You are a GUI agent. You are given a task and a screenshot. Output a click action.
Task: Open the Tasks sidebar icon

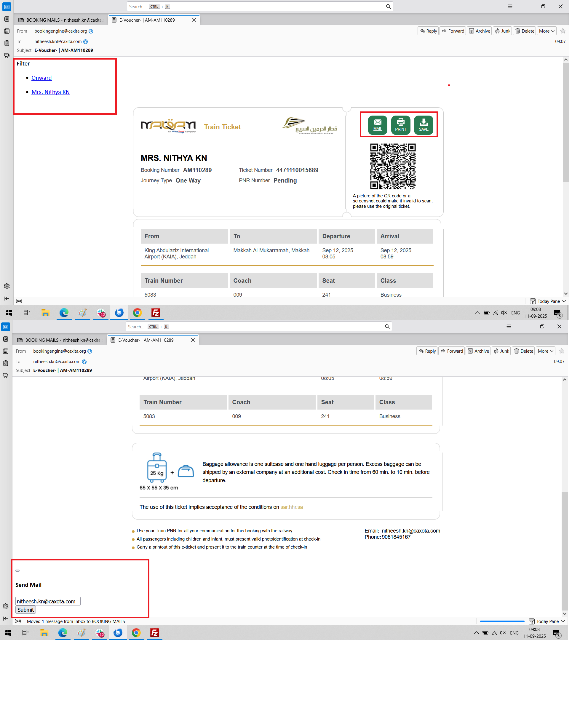pyautogui.click(x=7, y=43)
